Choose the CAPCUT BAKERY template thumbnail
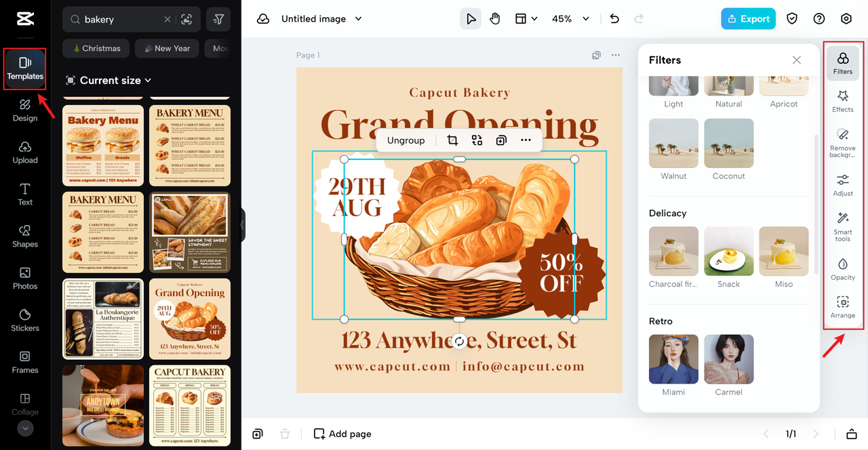The width and height of the screenshot is (868, 450). point(190,405)
